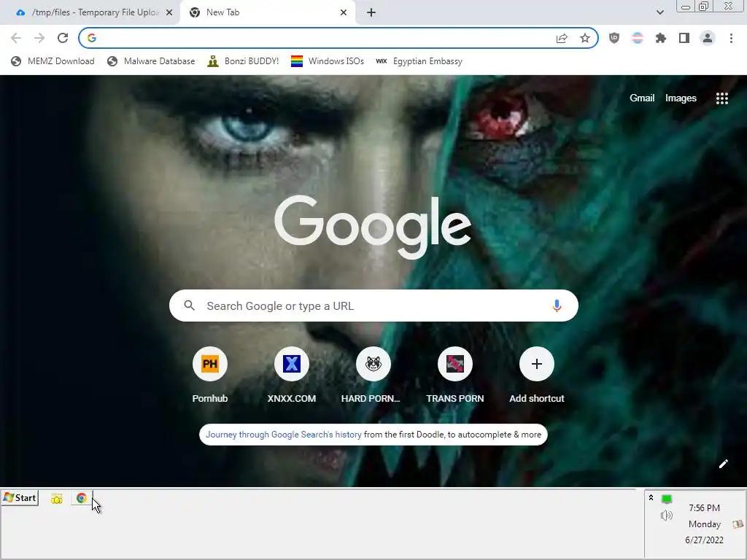The width and height of the screenshot is (747, 560).
Task: Open the Malware Database bookmark
Action: point(151,61)
